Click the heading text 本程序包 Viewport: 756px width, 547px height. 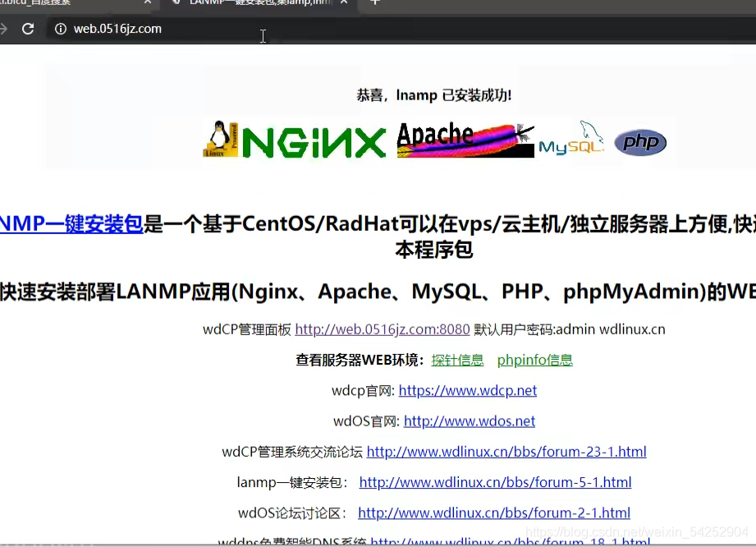pos(434,250)
